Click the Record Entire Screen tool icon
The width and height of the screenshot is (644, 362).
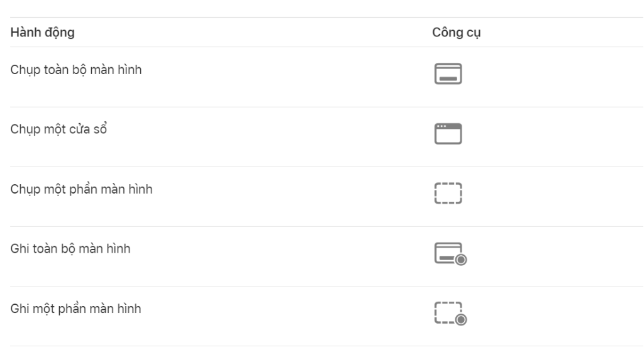tap(448, 252)
